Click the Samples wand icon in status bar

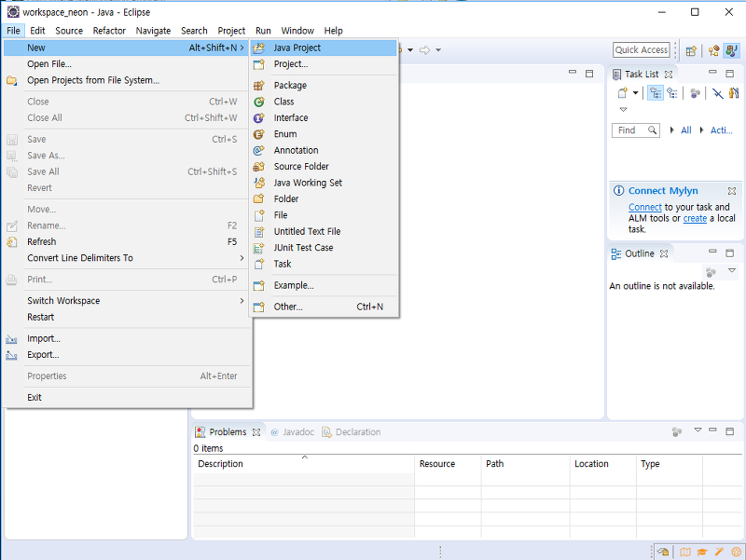(719, 552)
